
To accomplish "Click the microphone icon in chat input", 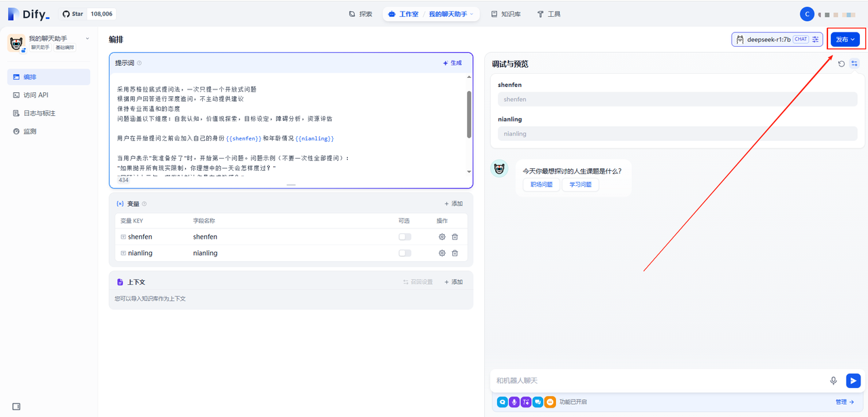I will point(833,381).
